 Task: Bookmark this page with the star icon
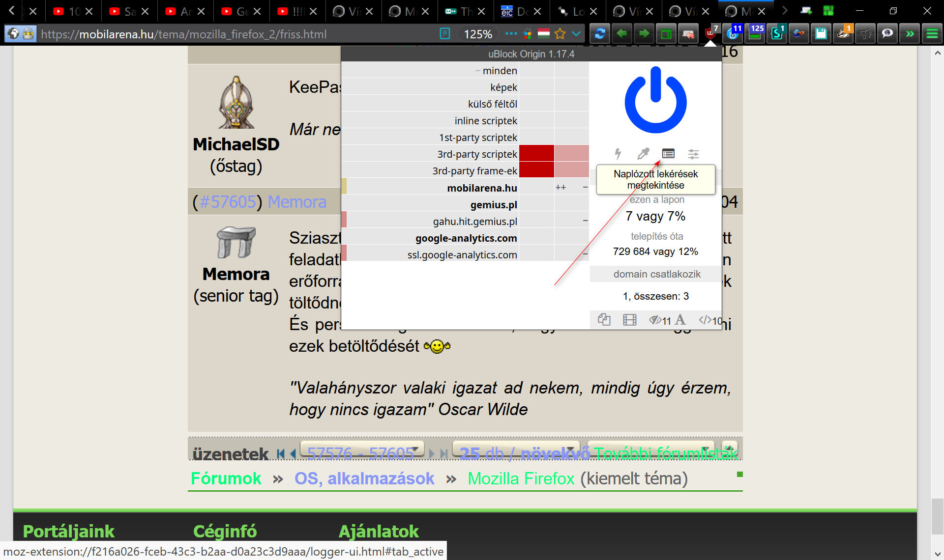[x=560, y=34]
